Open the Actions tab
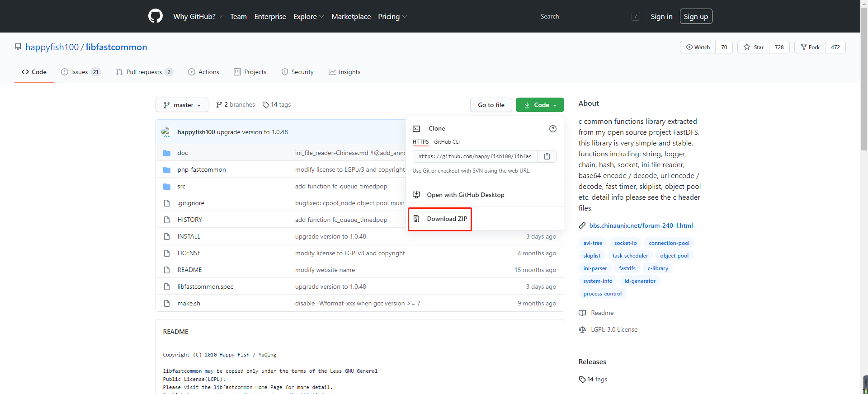This screenshot has height=394, width=868. coord(203,72)
